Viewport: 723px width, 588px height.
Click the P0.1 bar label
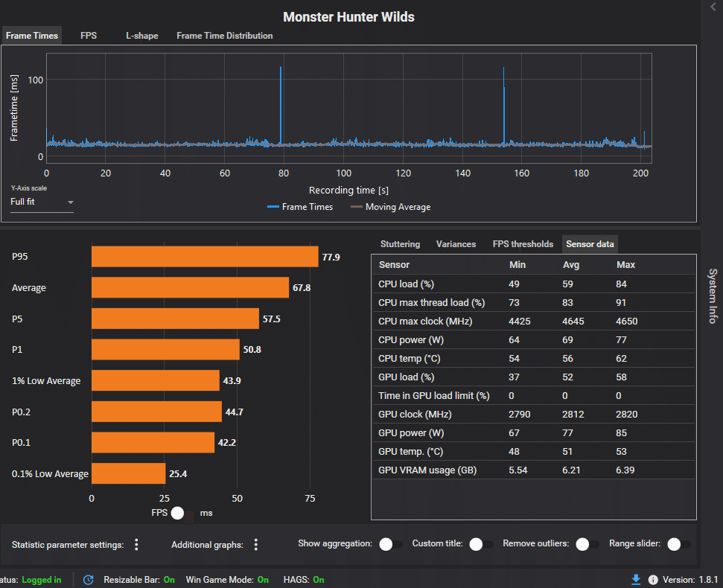[x=21, y=443]
